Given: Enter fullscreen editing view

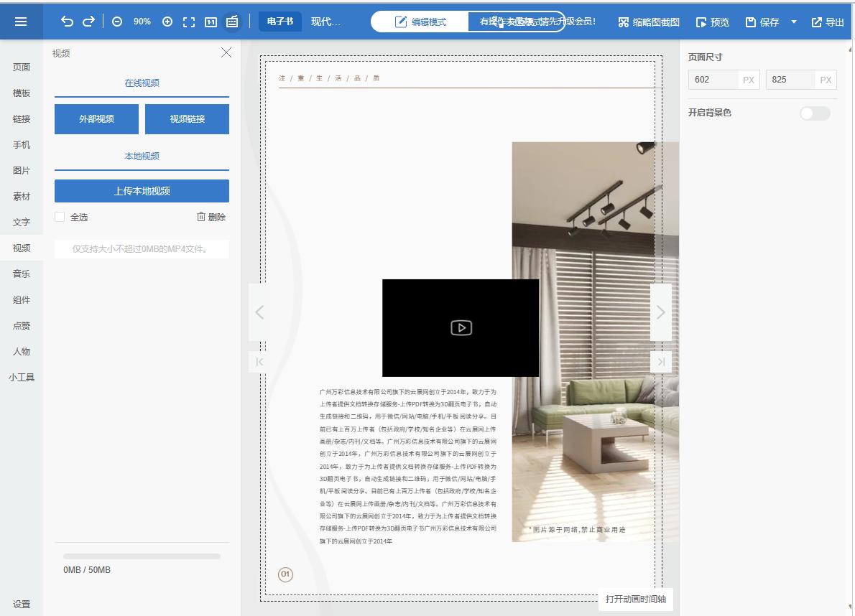Looking at the screenshot, I should [x=188, y=22].
